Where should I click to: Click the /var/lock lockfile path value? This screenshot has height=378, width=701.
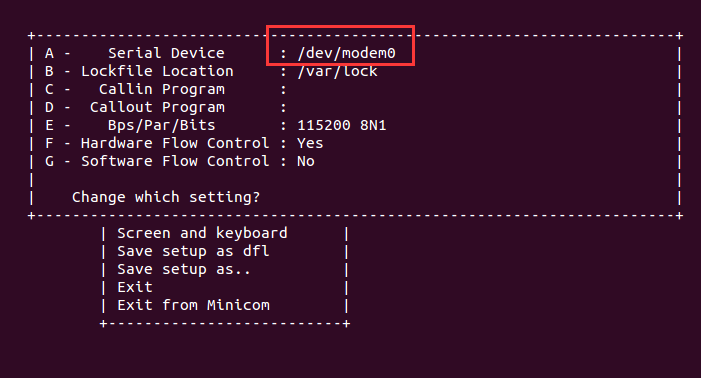(x=338, y=71)
